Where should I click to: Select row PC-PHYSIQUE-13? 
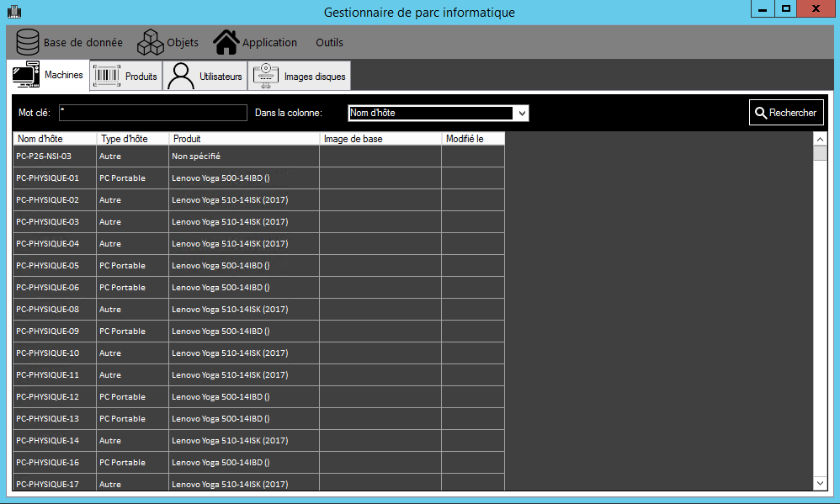point(258,419)
